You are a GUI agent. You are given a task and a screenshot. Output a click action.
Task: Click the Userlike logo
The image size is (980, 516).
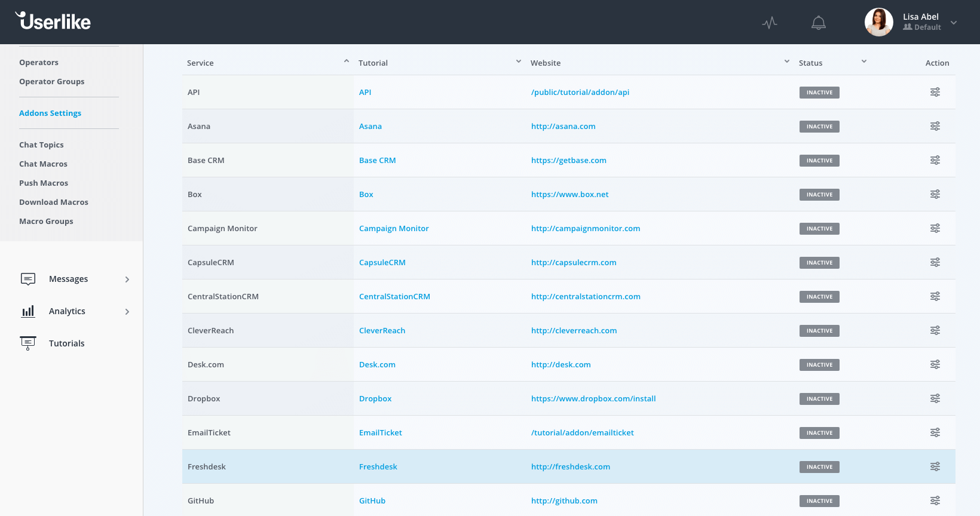[x=53, y=21]
